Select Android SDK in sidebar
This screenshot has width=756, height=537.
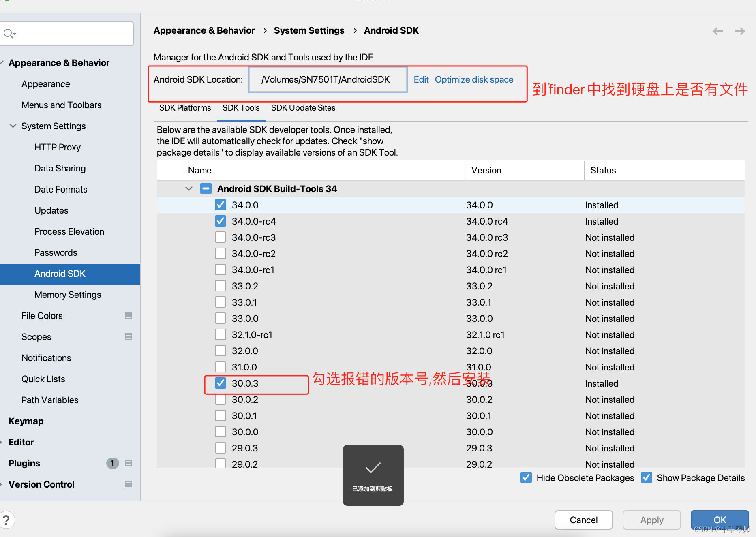pyautogui.click(x=70, y=274)
